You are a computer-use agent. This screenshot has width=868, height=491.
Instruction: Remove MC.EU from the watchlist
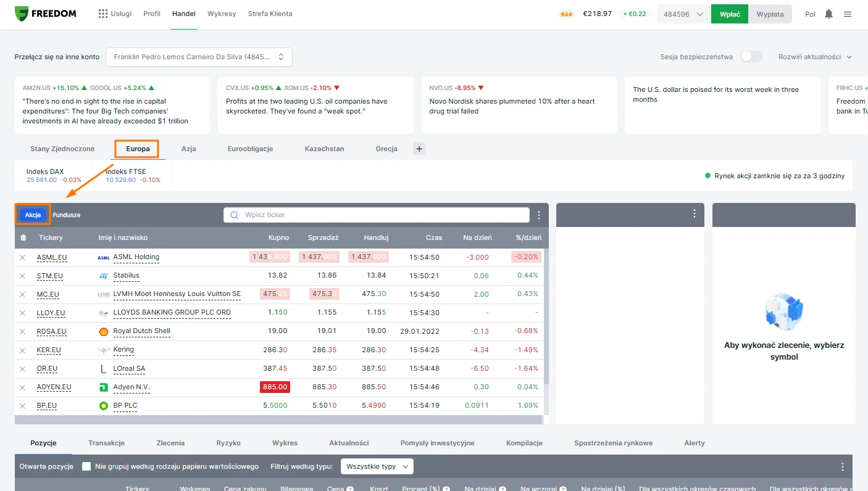point(23,294)
